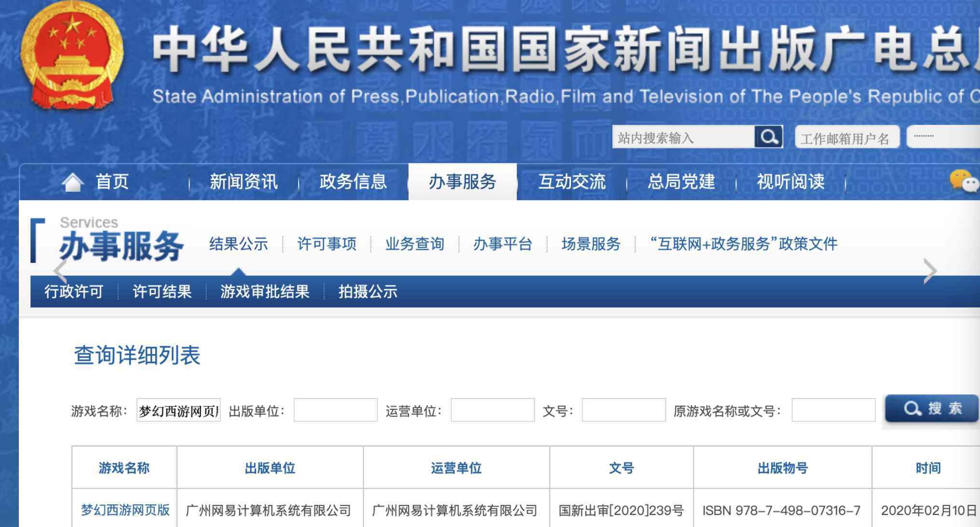The height and width of the screenshot is (527, 980).
Task: Click the 出版单位 input field
Action: [336, 410]
